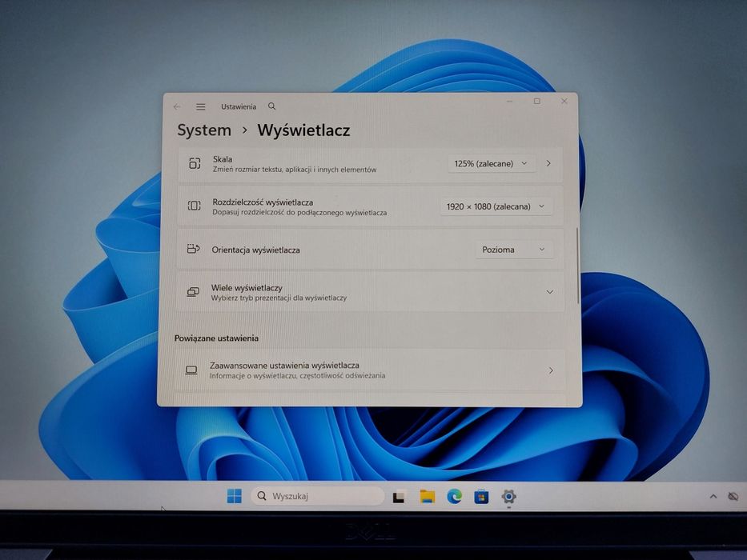Close the Settings window
The image size is (747, 560).
coord(564,101)
